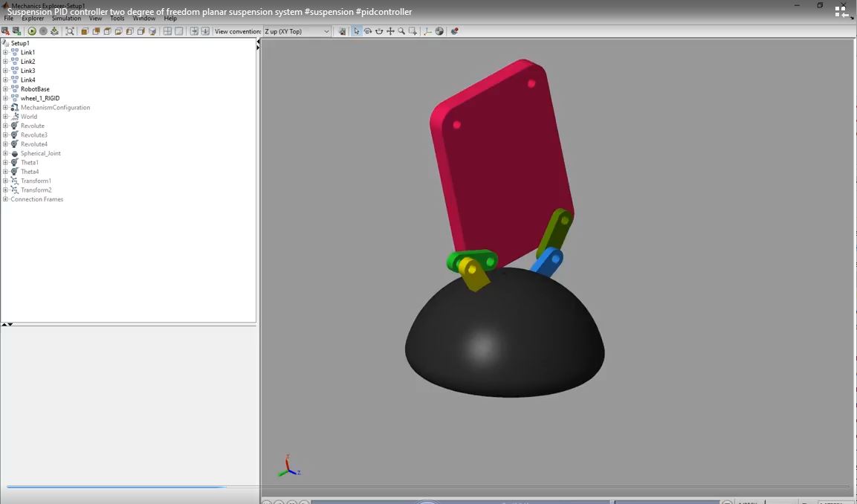
Task: Select the arrow pointer selection tool
Action: point(356,31)
